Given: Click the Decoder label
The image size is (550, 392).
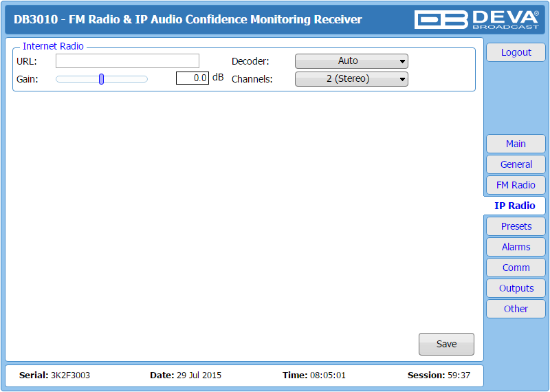Looking at the screenshot, I should point(250,61).
